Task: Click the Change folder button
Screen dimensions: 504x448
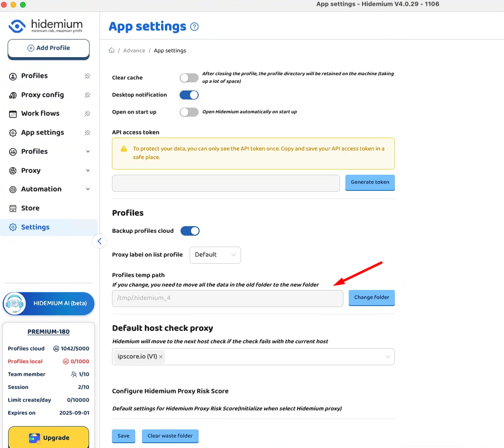Action: click(x=372, y=298)
